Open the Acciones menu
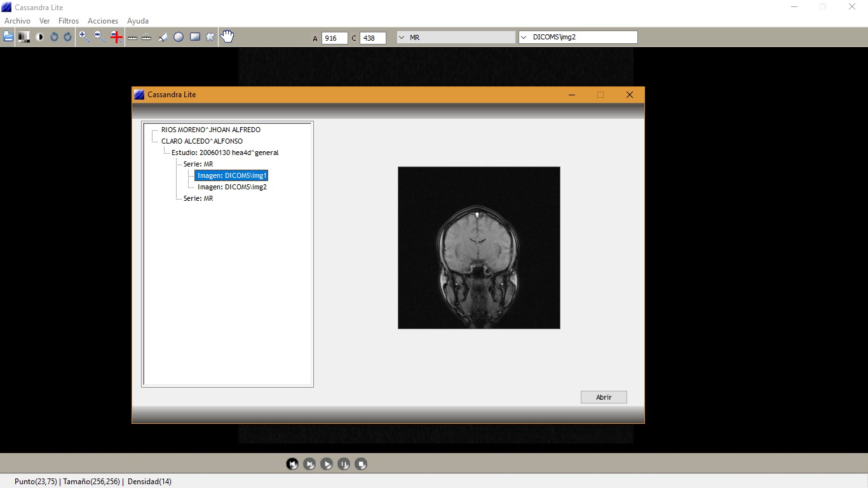 103,21
